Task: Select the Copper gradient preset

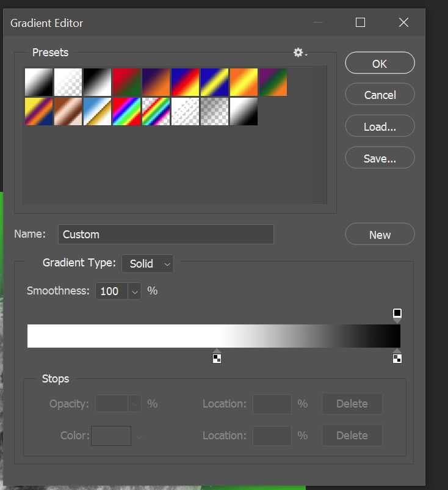Action: 68,112
